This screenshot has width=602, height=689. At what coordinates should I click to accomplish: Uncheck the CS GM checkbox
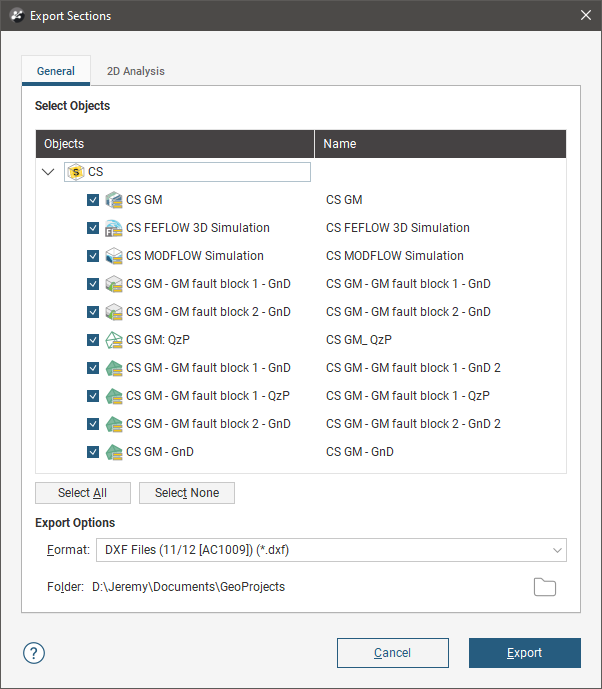click(x=93, y=200)
